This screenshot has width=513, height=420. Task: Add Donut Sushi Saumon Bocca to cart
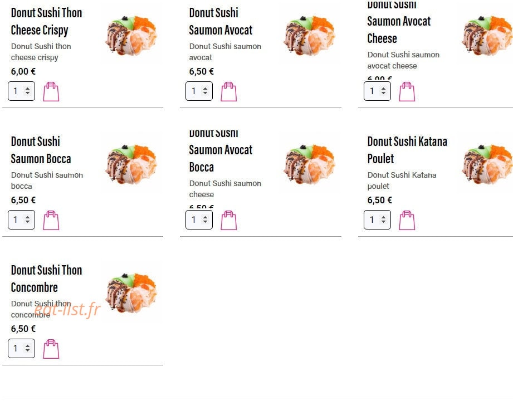tap(51, 220)
